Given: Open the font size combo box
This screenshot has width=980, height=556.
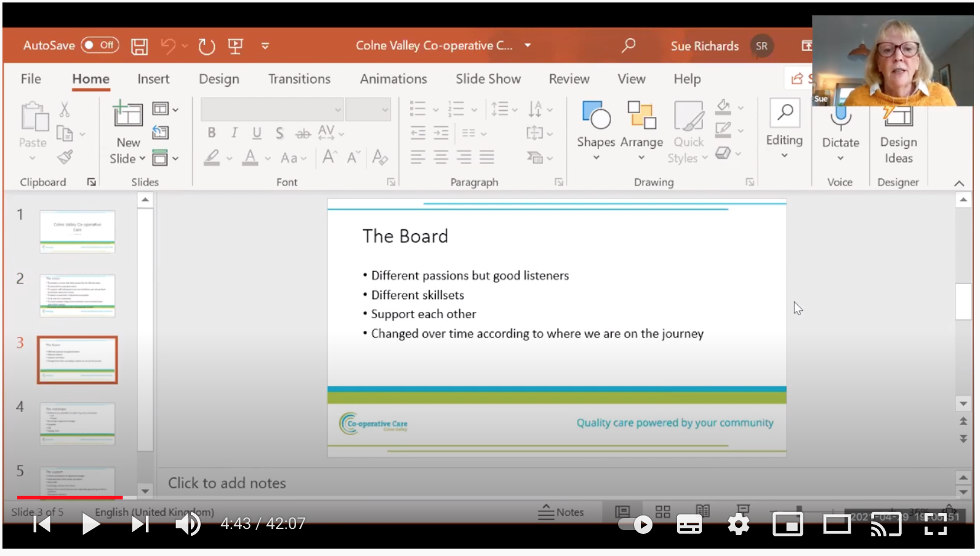Looking at the screenshot, I should click(x=367, y=109).
